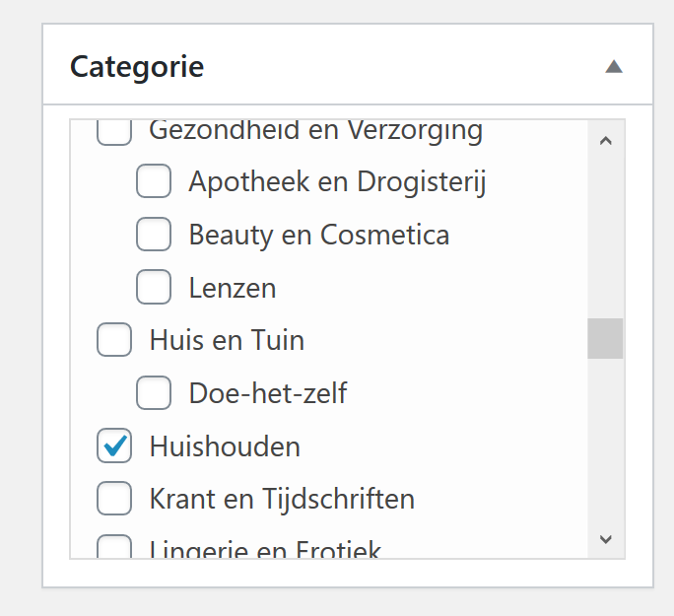Click the scrollbar down arrow

pos(605,538)
